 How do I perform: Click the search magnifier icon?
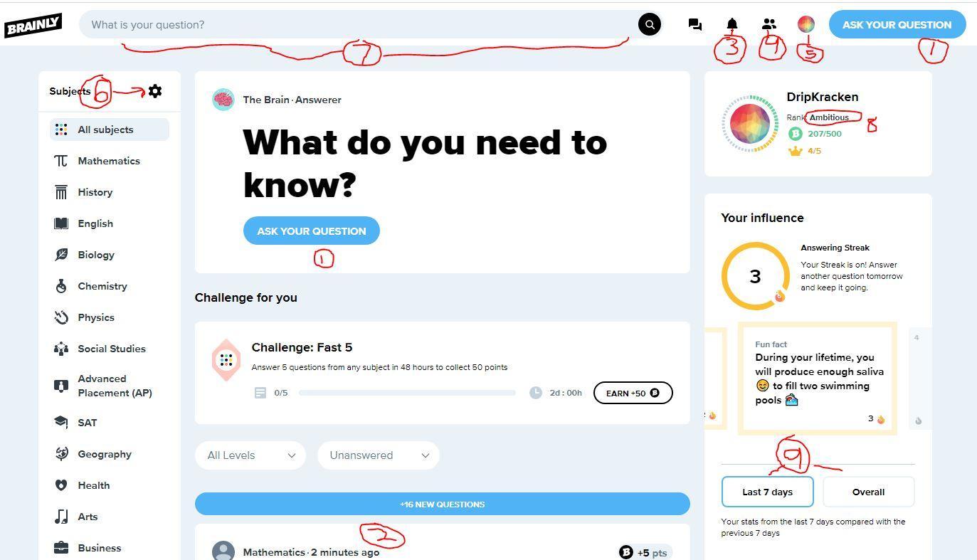650,25
